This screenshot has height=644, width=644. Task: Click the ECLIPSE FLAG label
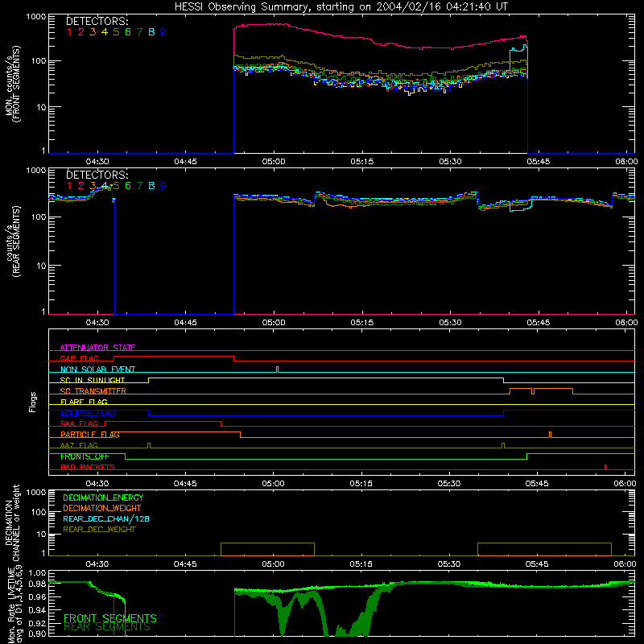click(88, 413)
